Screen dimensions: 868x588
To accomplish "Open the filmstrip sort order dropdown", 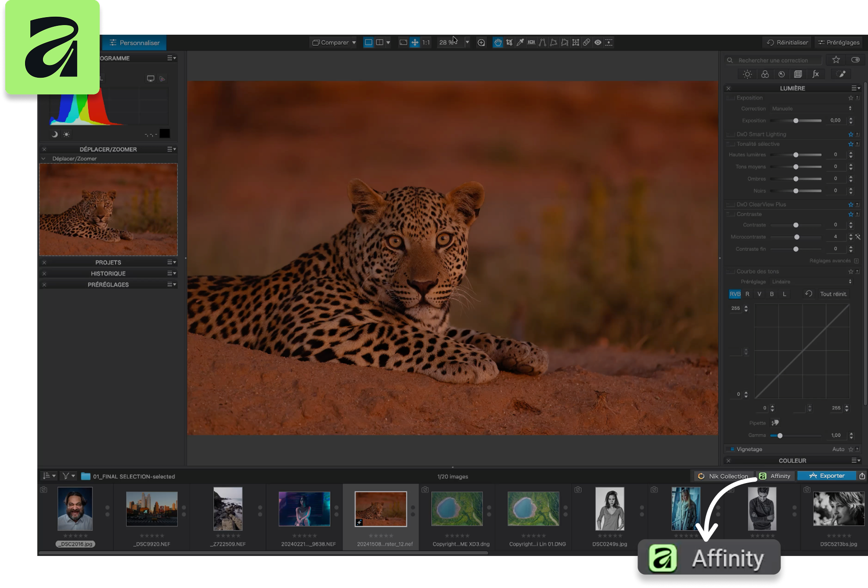I will pyautogui.click(x=49, y=476).
